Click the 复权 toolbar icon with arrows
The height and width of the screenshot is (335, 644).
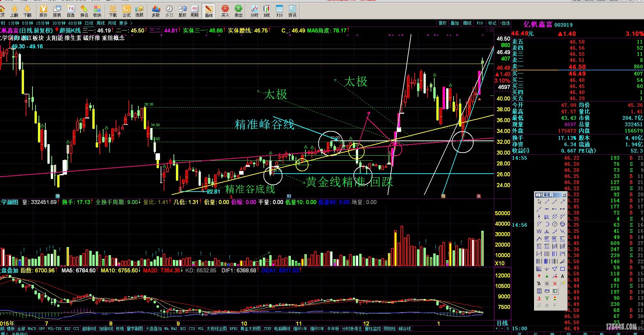(x=182, y=11)
